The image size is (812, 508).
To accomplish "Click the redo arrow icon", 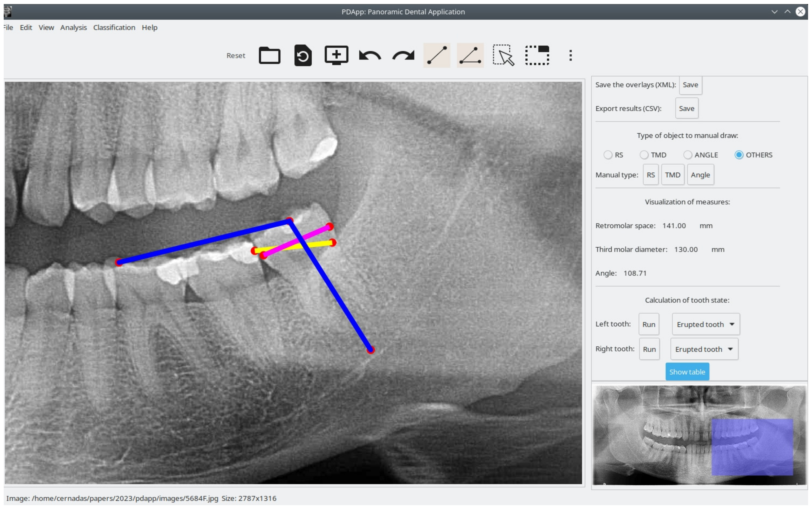I will pos(403,55).
